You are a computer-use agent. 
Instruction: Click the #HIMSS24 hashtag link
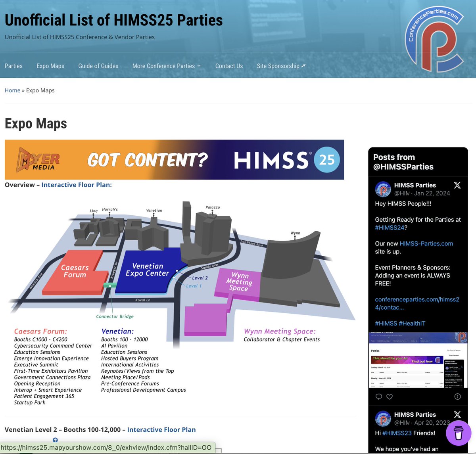coord(390,228)
